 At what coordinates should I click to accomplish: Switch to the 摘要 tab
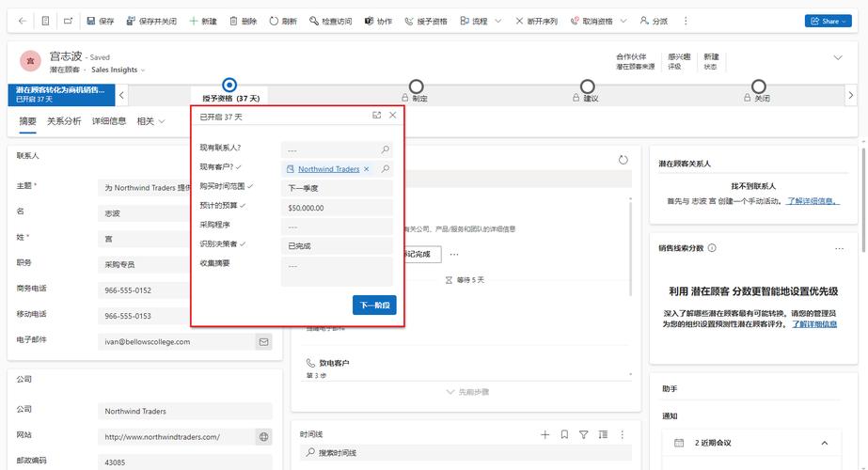pyautogui.click(x=27, y=121)
